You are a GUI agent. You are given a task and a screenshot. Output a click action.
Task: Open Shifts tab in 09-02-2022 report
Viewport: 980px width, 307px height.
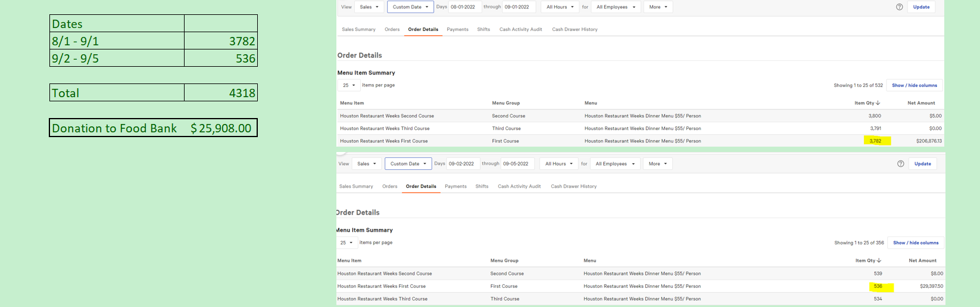point(482,187)
